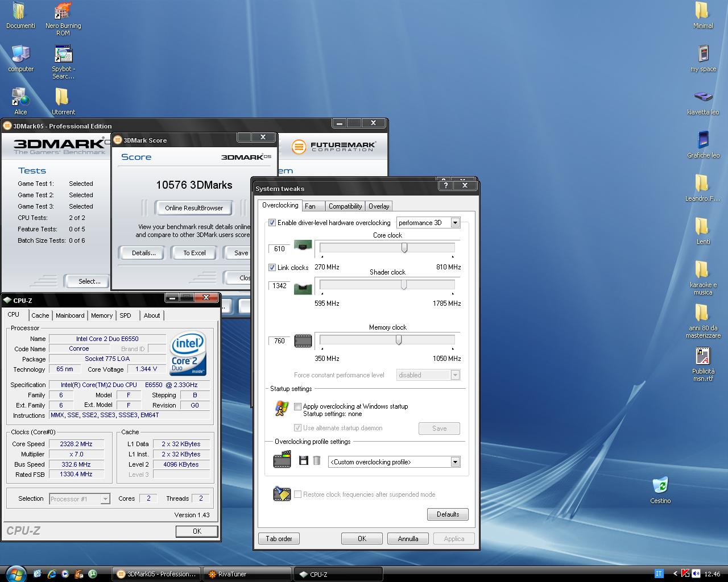Screen dimensions: 728x582
Task: Click the Details... button in 3DMark Score
Action: [x=143, y=253]
